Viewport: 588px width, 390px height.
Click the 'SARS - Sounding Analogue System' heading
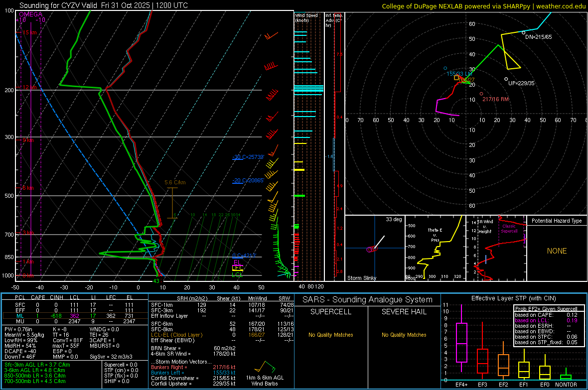click(x=367, y=300)
